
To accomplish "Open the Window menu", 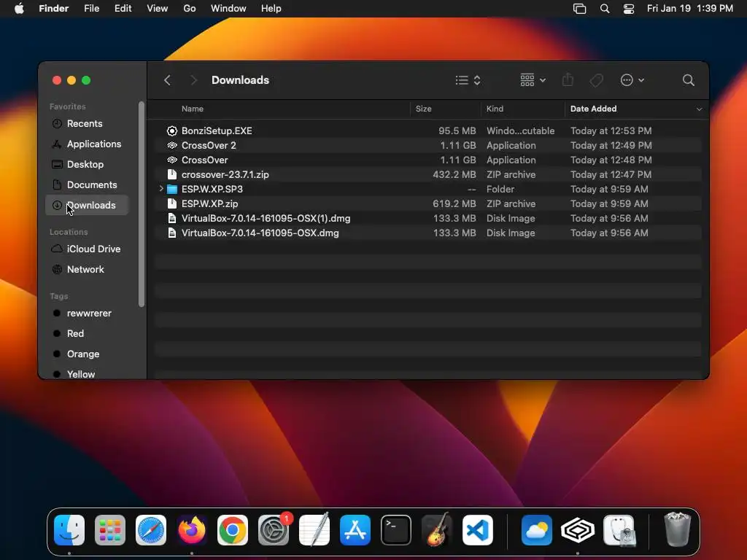I will coord(228,9).
